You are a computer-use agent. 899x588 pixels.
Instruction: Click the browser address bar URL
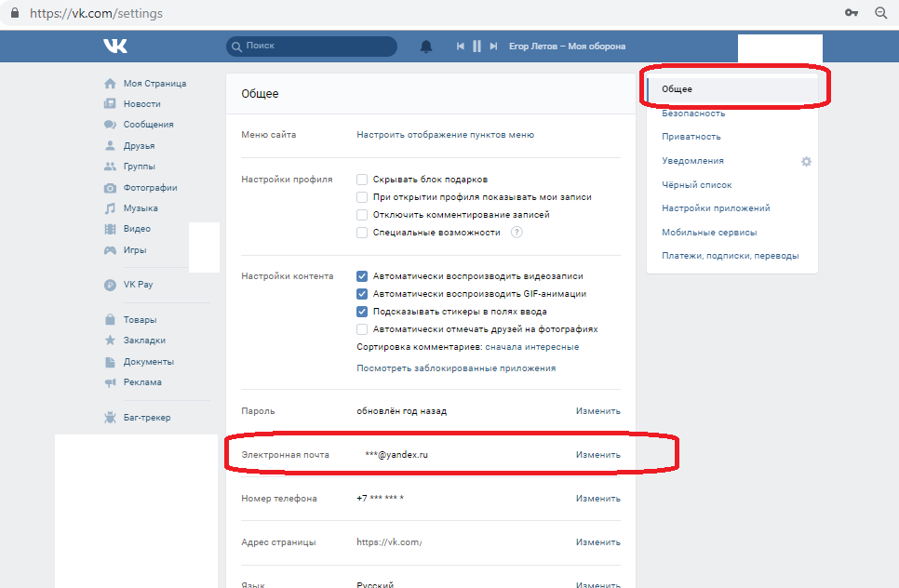[x=97, y=13]
